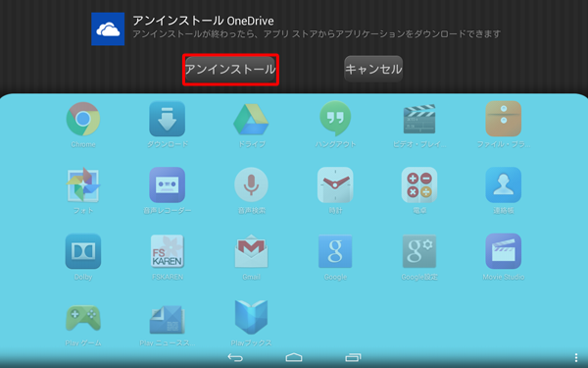
Task: Confirm with the アンインストール button
Action: (230, 70)
